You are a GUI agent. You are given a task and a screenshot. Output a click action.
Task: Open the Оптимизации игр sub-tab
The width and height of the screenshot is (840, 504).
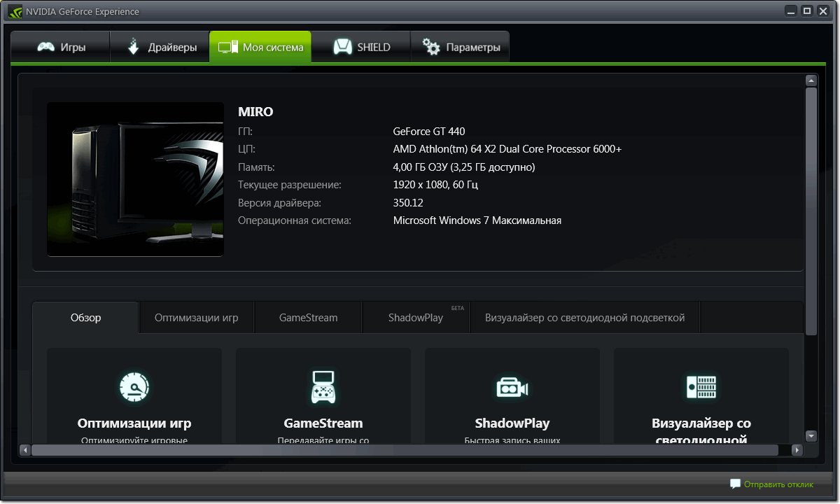[197, 318]
